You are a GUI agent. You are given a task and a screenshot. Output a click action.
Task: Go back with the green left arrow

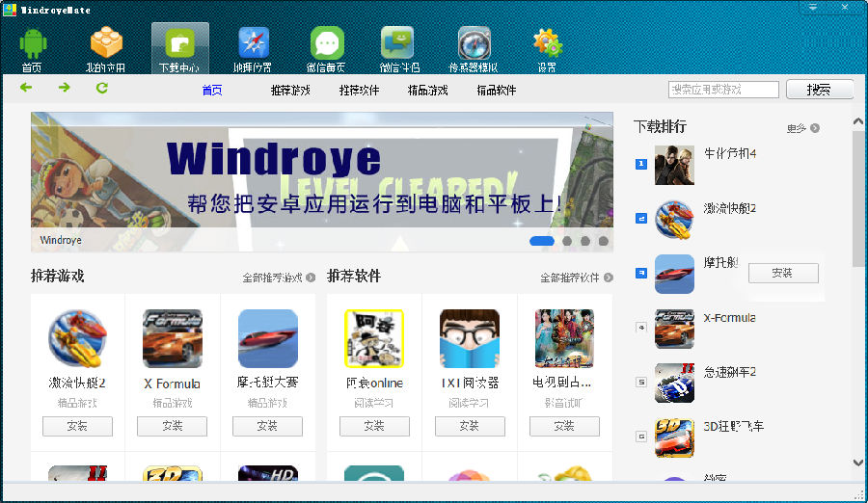pos(26,88)
